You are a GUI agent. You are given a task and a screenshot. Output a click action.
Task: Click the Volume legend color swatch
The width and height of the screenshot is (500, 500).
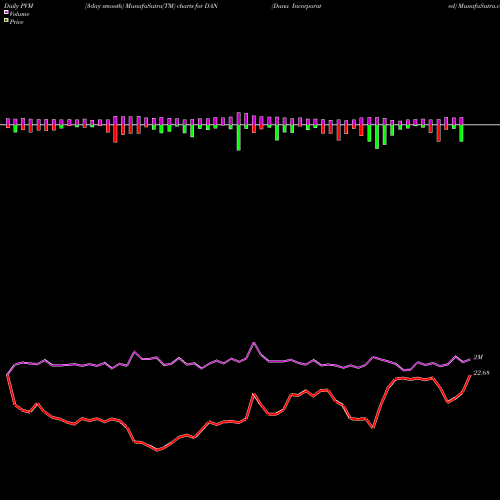pos(6,12)
